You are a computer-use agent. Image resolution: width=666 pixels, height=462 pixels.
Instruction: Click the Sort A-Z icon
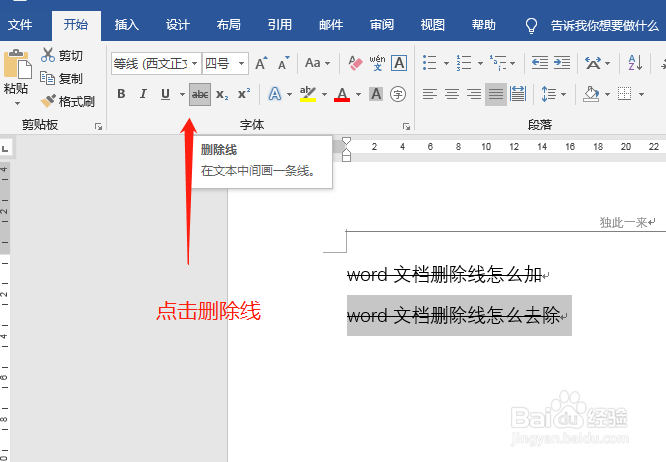[635, 63]
